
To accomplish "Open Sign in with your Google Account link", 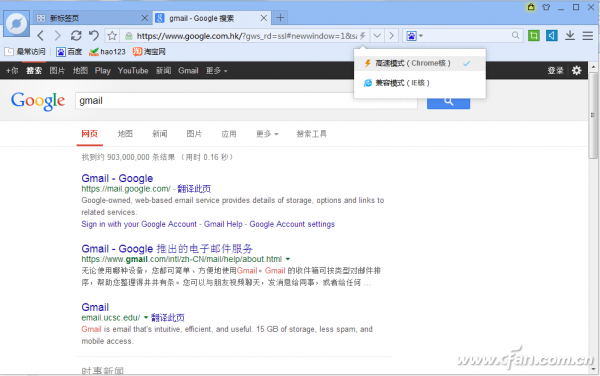I will tap(139, 224).
